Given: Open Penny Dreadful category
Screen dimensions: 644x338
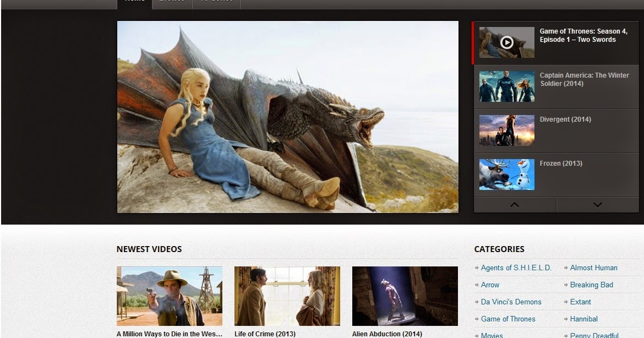Looking at the screenshot, I should [594, 335].
